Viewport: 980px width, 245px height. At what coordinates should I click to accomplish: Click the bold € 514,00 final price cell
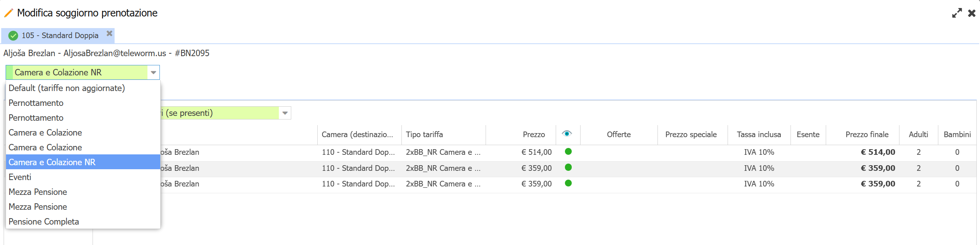[x=877, y=152]
